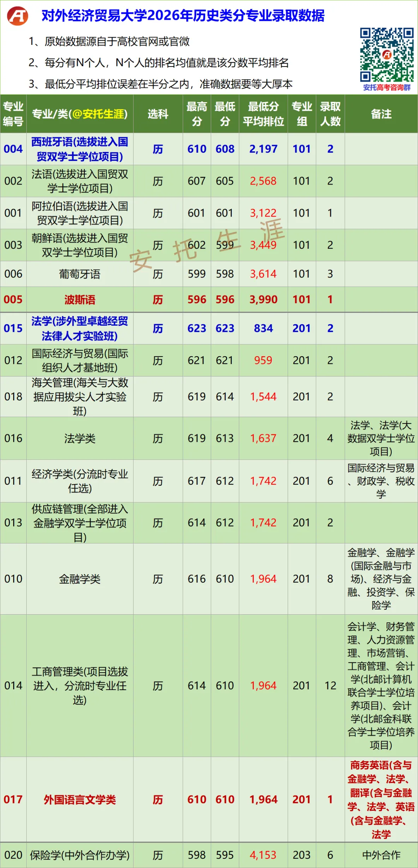Click the 3,122 ranking value

point(264,213)
